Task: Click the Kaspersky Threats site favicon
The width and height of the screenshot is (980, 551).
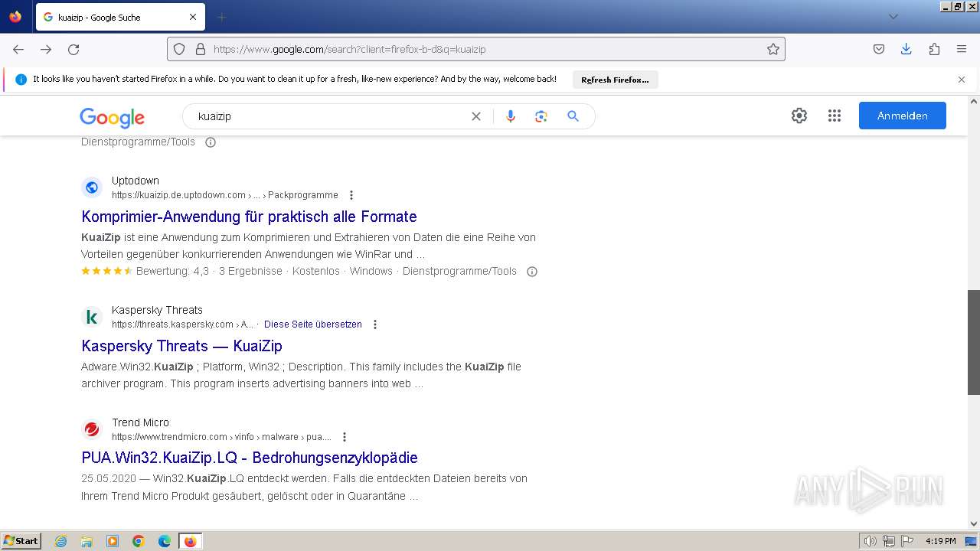Action: (92, 317)
